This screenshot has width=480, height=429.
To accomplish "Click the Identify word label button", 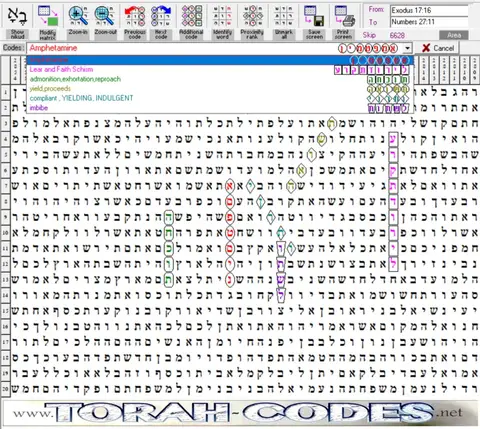I will click(222, 34).
